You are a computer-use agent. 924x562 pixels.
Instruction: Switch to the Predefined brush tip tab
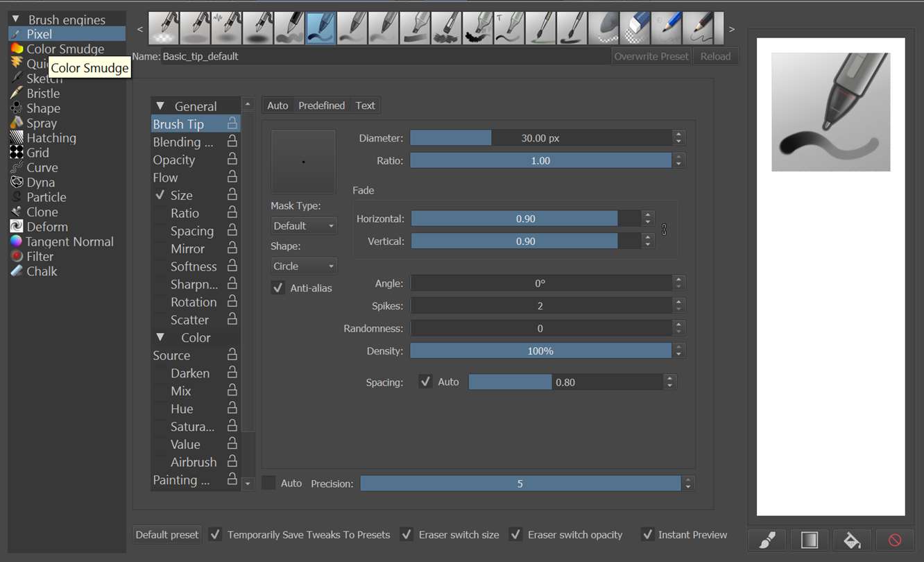[x=321, y=105]
